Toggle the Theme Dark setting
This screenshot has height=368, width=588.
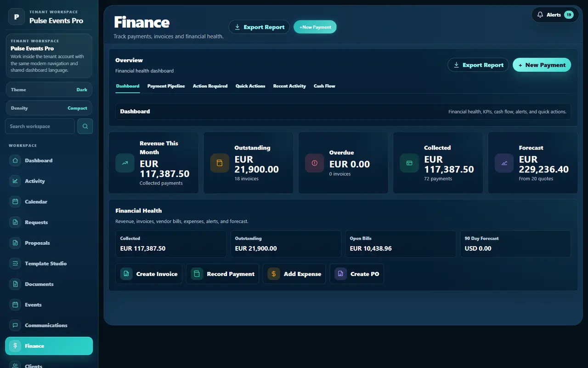49,90
